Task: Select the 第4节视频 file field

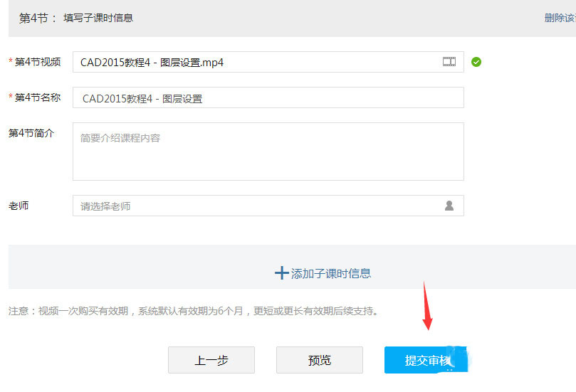Action: 256,62
